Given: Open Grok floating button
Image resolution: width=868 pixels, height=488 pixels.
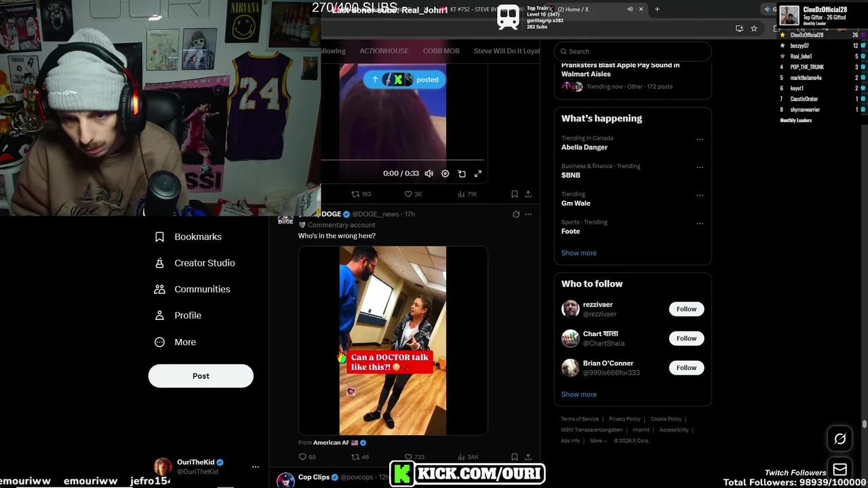Looking at the screenshot, I should pyautogui.click(x=840, y=439).
